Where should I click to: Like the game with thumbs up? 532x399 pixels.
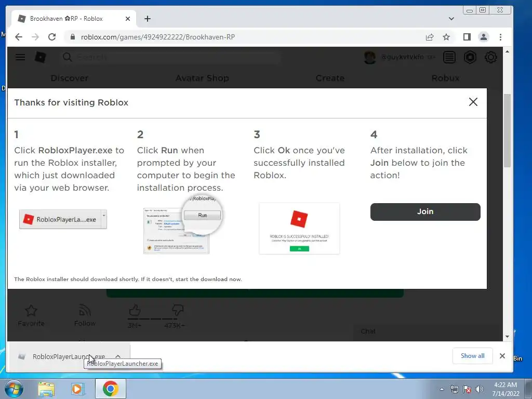click(135, 310)
